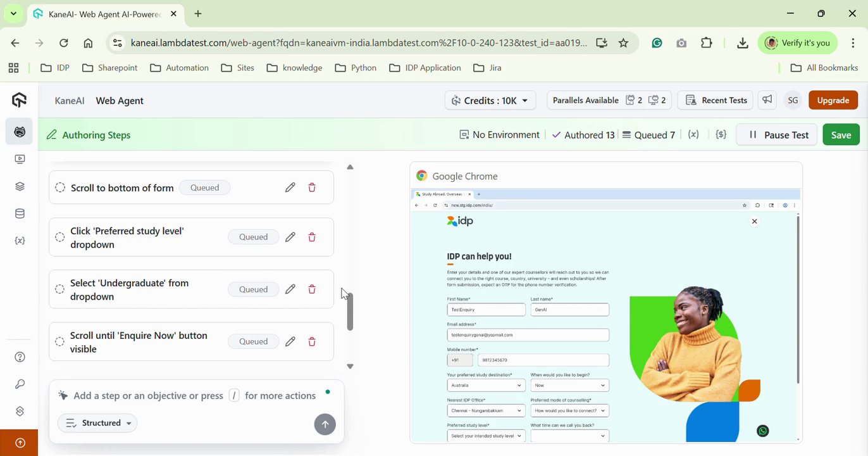The height and width of the screenshot is (456, 868).
Task: Delete the 'Enquire Now' scroll step
Action: coord(312,342)
